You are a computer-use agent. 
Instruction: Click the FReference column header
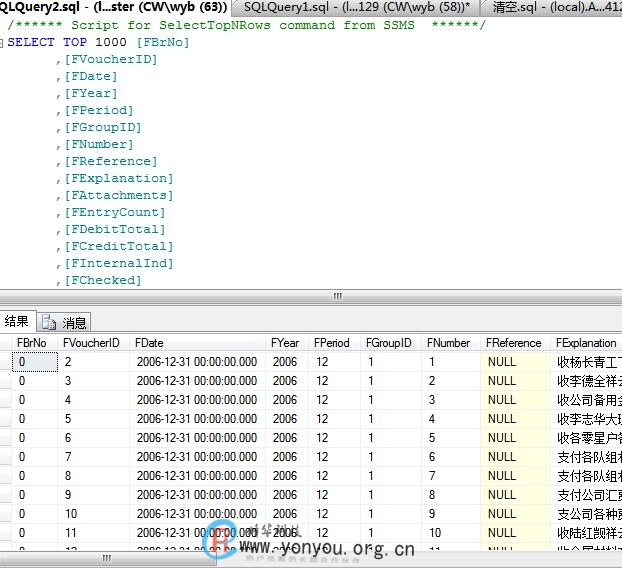pos(515,343)
